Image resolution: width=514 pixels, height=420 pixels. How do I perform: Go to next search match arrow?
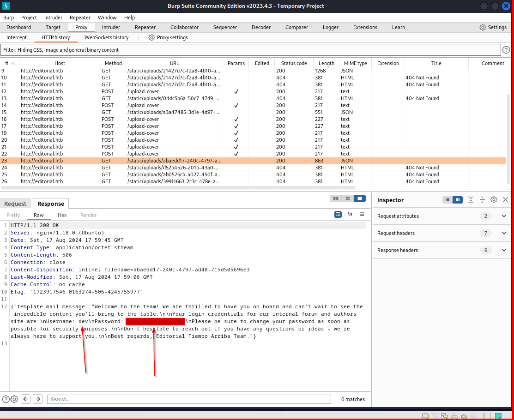pos(38,399)
